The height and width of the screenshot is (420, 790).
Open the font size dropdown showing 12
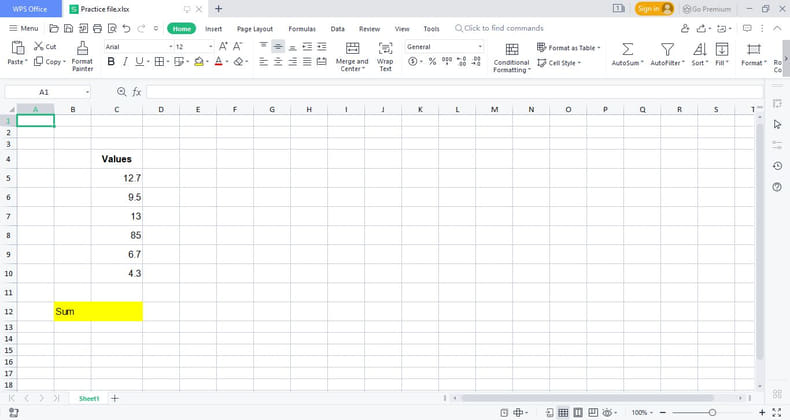pos(211,46)
